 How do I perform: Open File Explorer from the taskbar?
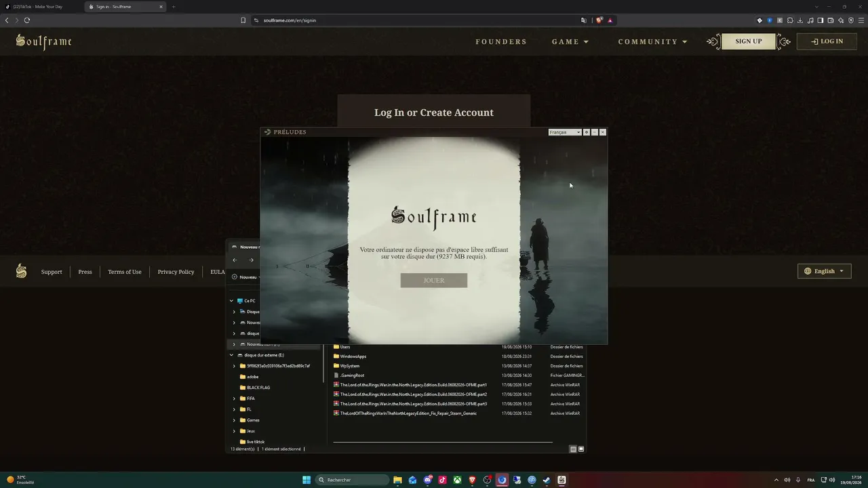click(398, 480)
